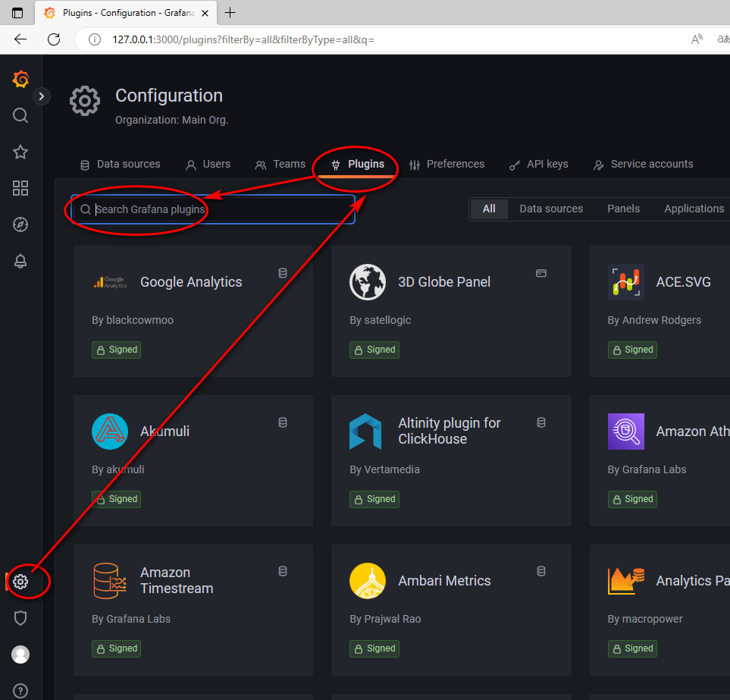
Task: Switch to the Data sources configuration tab
Action: pos(120,165)
